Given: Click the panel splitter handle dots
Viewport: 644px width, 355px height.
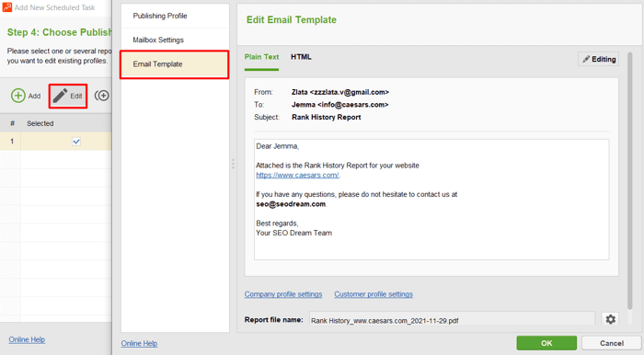Looking at the screenshot, I should 233,164.
